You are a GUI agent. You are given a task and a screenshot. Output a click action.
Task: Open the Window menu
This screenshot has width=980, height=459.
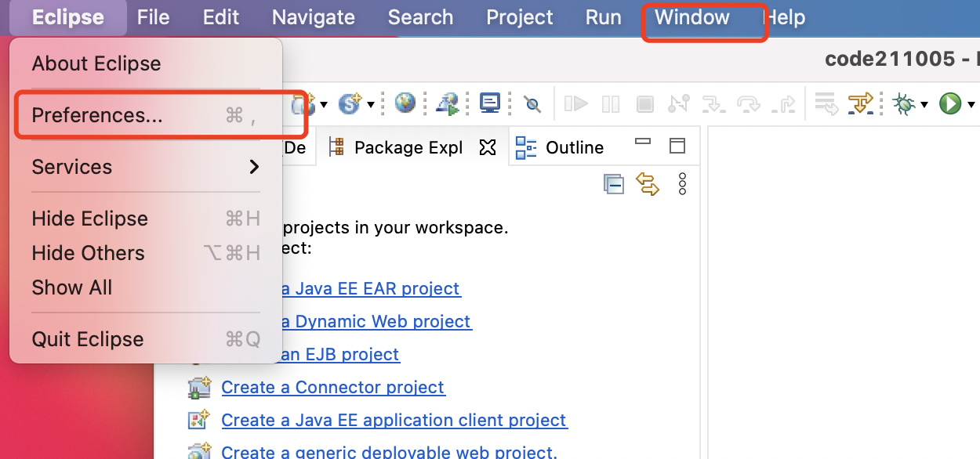692,17
